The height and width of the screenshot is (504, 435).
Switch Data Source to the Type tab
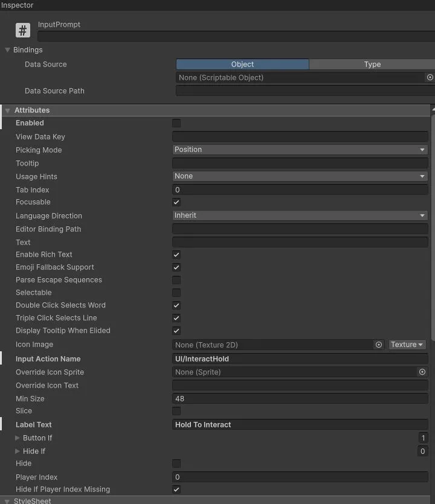(372, 64)
